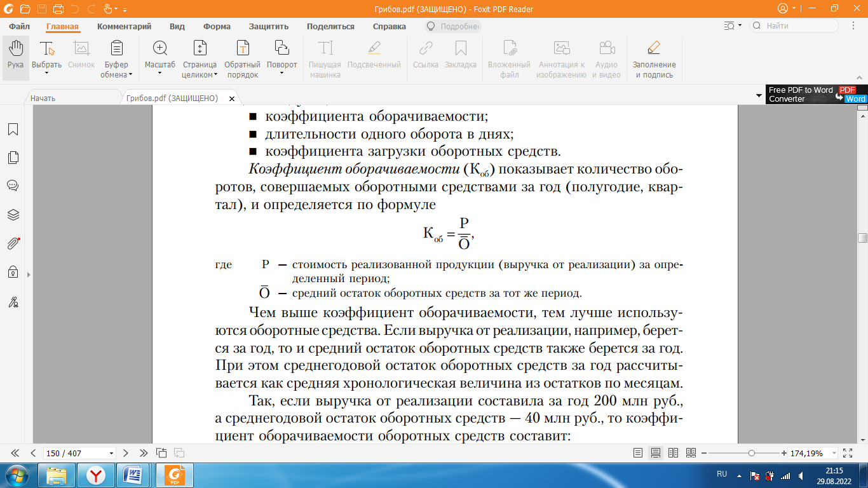Expand the hand tool mode dropdown in title bar
Image resolution: width=868 pixels, height=488 pixels.
(116, 10)
